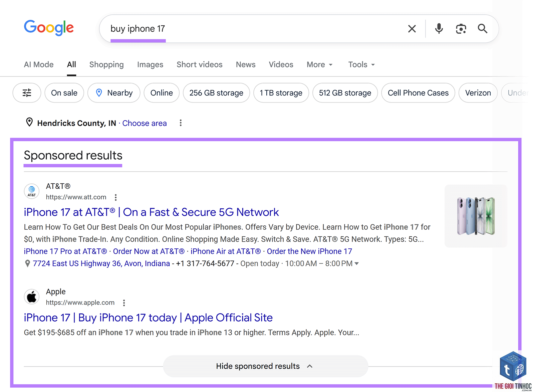Click the Choose area link
Image resolution: width=534 pixels, height=392 pixels.
[145, 123]
